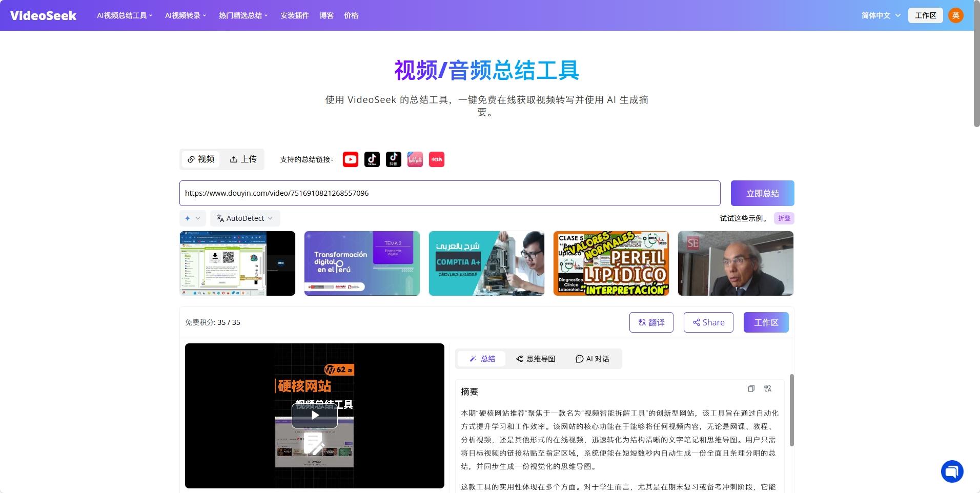
Task: Open the 简体中文 language dropdown
Action: [x=880, y=15]
